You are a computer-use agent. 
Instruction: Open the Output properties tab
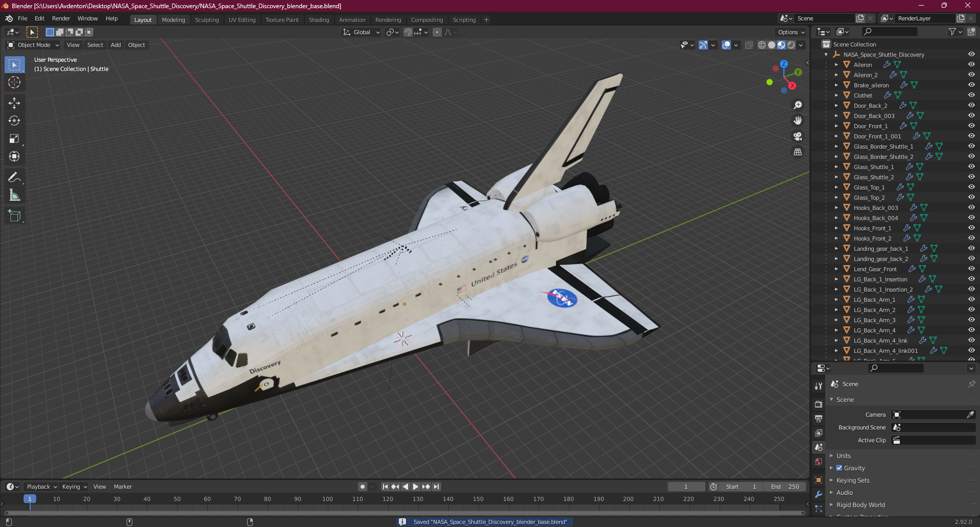point(819,419)
